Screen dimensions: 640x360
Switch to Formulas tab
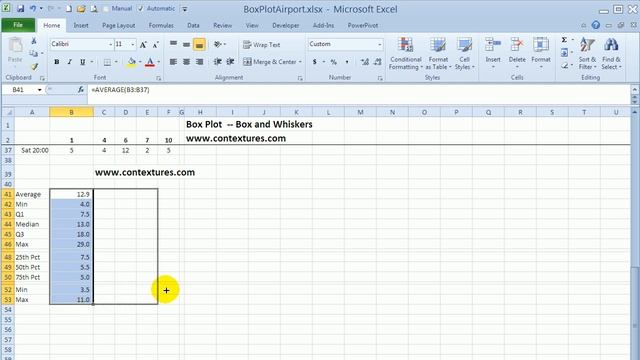(x=161, y=25)
